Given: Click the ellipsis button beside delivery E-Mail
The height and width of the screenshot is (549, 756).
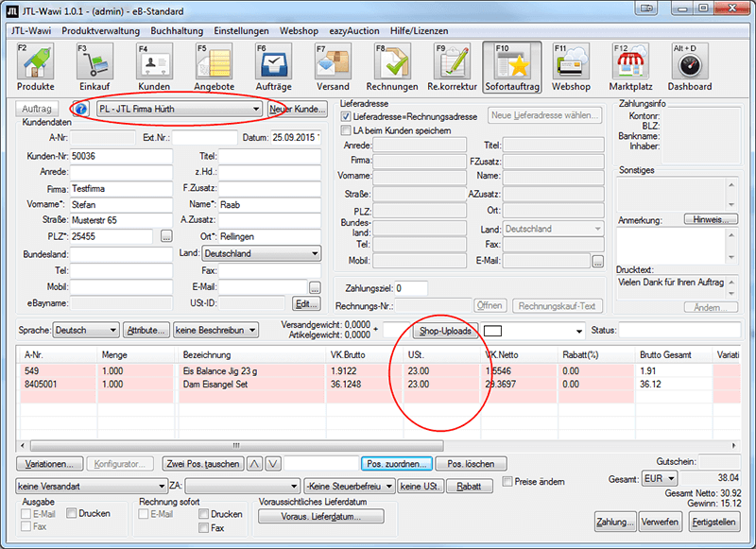Looking at the screenshot, I should [597, 261].
